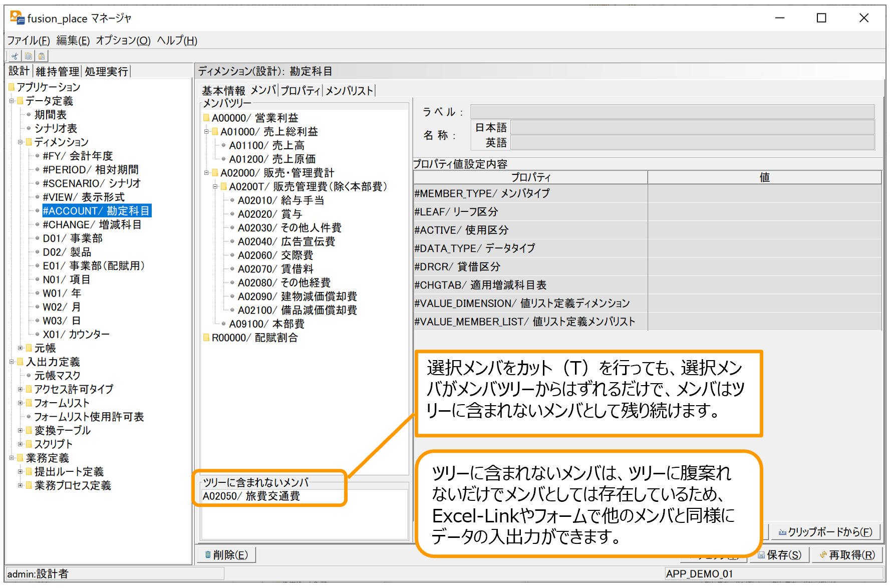893x588 pixels.
Task: Switch to the 維持管理 tab
Action: (58, 72)
